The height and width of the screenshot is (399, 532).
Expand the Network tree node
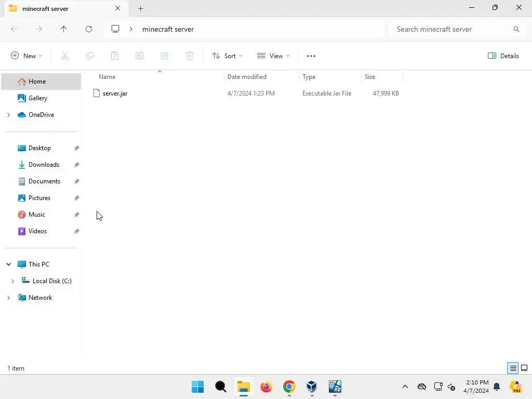tap(8, 298)
